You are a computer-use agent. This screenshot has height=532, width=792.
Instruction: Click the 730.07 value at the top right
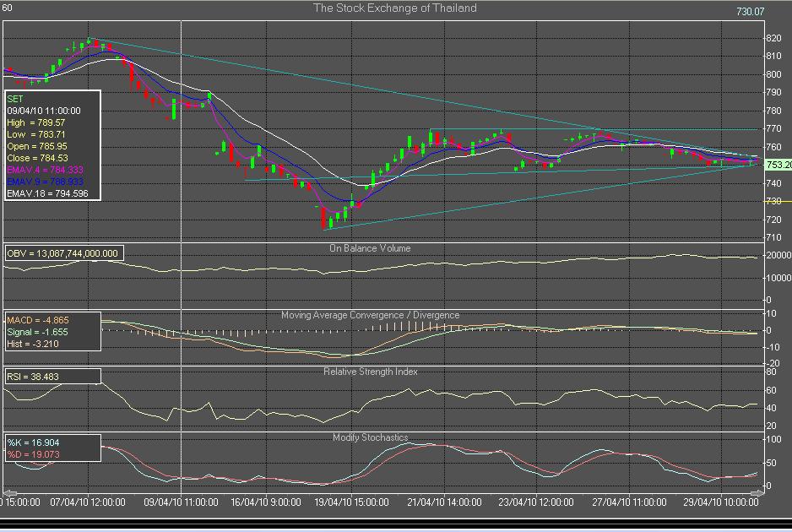751,11
